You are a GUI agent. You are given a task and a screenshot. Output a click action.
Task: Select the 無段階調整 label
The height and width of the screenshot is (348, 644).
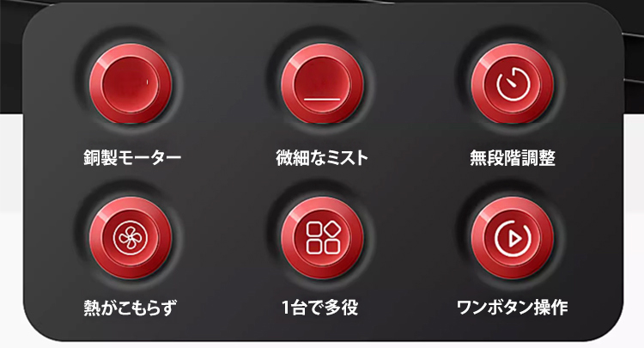click(513, 157)
